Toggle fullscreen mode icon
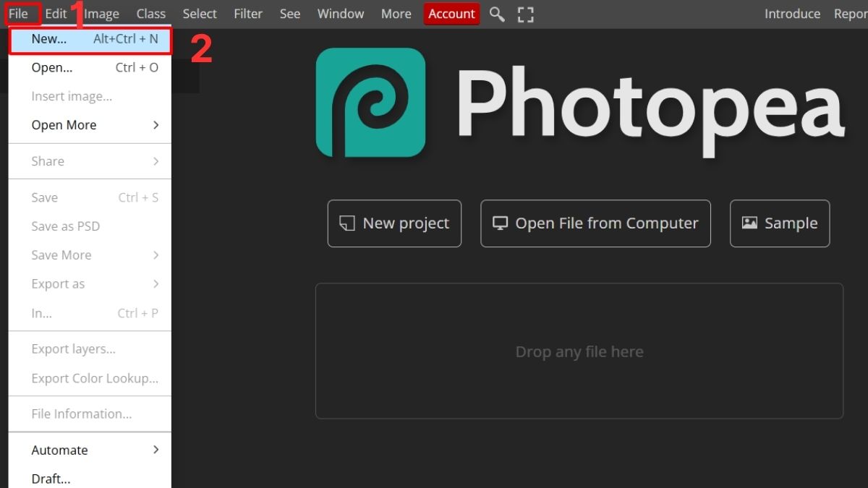The image size is (868, 488). click(526, 14)
